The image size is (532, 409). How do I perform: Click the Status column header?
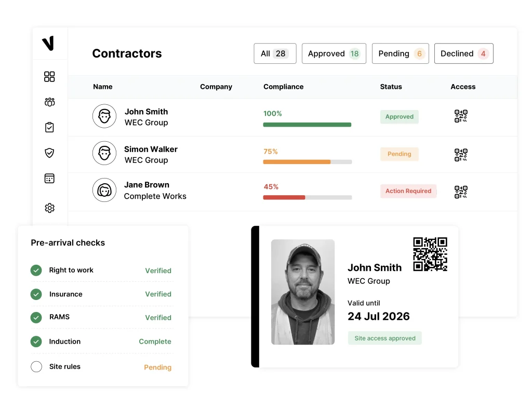click(391, 87)
